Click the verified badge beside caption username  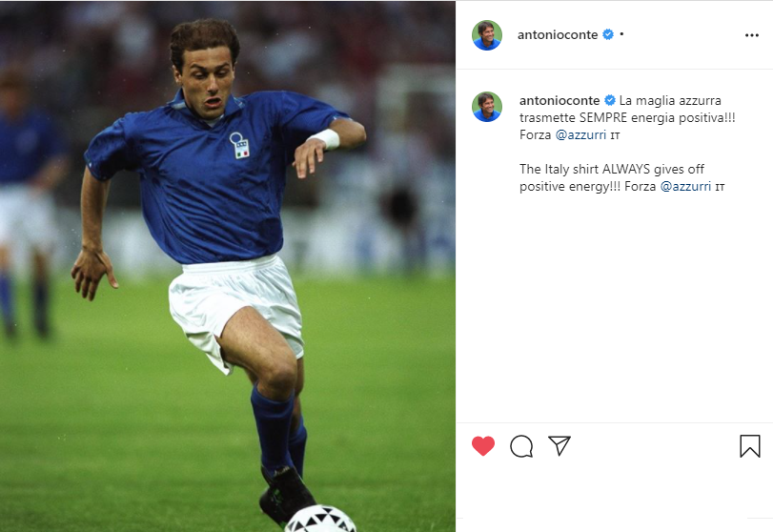point(610,100)
